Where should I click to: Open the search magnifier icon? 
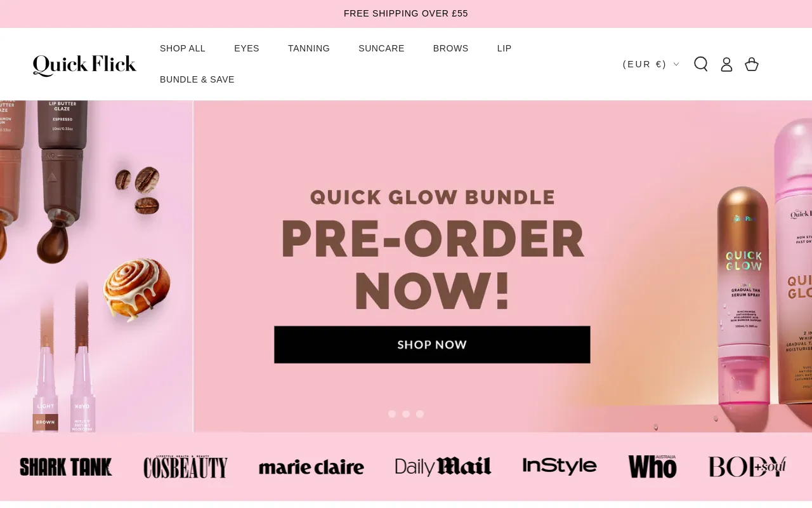(701, 64)
